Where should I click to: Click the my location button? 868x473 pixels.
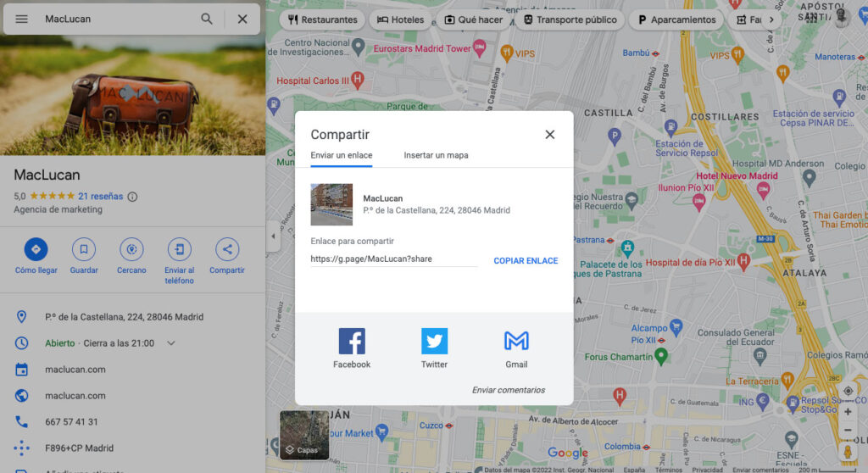tap(848, 391)
